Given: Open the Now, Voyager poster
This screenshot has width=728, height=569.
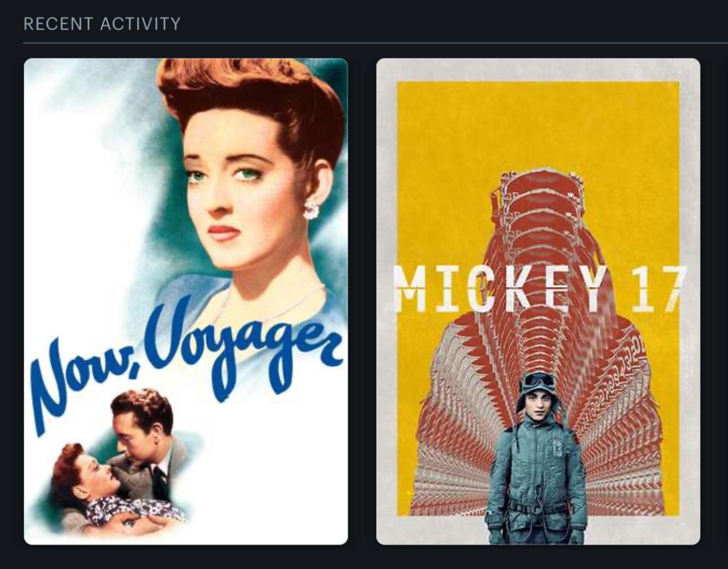Looking at the screenshot, I should coord(185,301).
